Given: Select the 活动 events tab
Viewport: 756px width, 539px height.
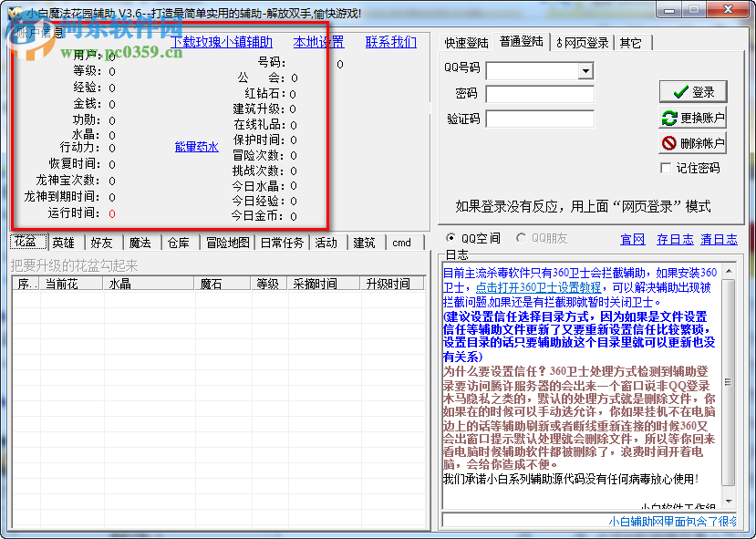Looking at the screenshot, I should [326, 243].
